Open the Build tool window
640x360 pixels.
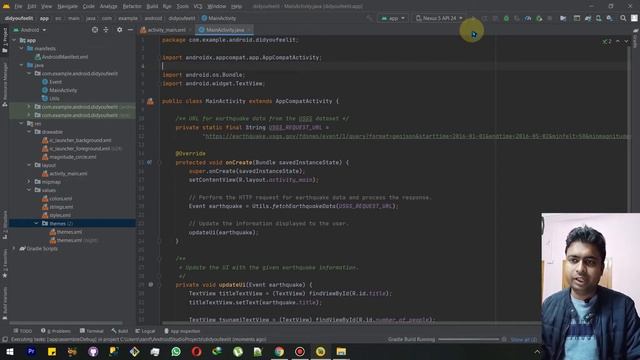120,331
